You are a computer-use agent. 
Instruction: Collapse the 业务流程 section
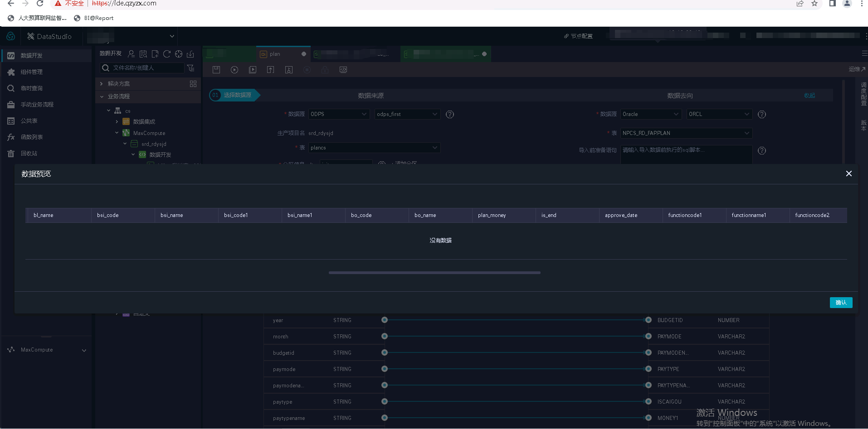pyautogui.click(x=102, y=96)
